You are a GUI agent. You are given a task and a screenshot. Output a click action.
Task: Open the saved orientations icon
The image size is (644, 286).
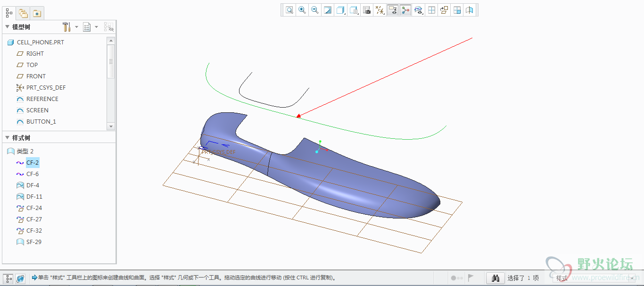pos(354,10)
